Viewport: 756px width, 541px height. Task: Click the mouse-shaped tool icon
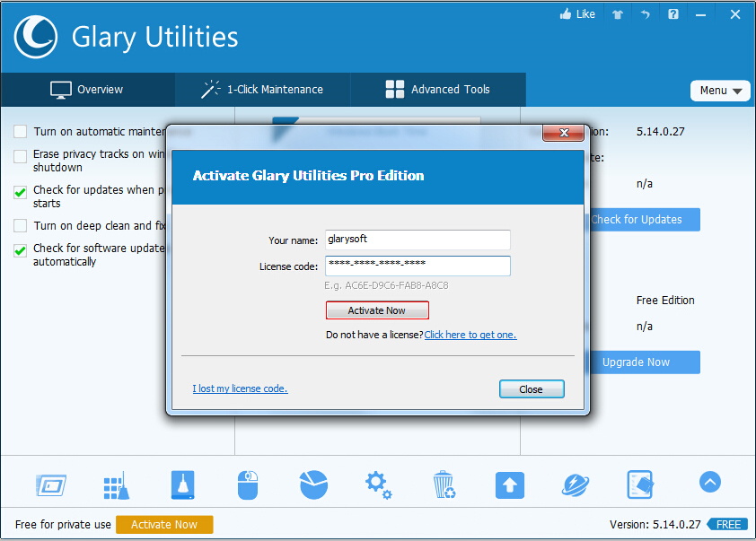(247, 484)
